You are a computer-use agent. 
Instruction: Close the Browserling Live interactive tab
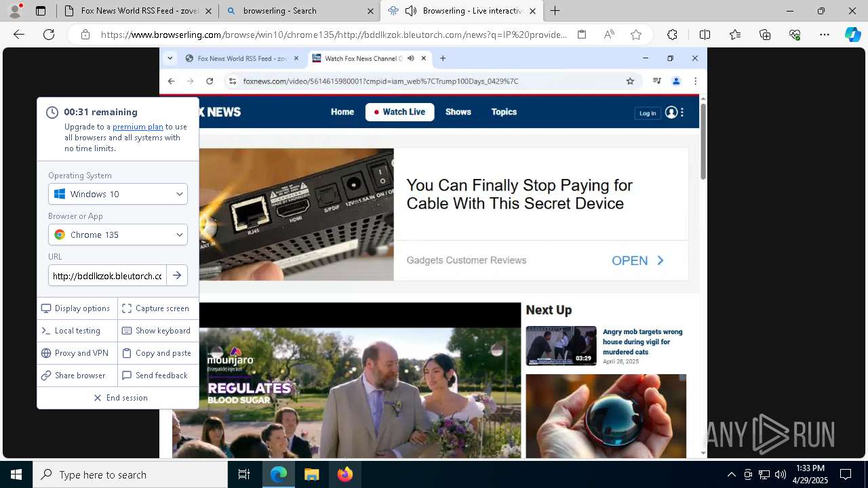pyautogui.click(x=533, y=11)
